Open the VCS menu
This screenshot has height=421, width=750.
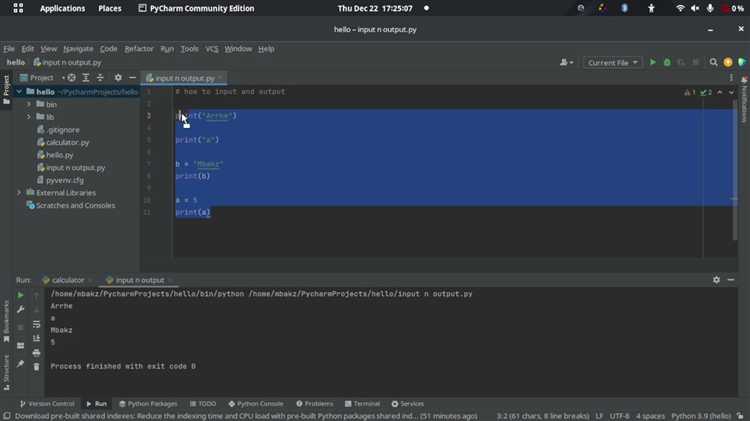click(211, 49)
